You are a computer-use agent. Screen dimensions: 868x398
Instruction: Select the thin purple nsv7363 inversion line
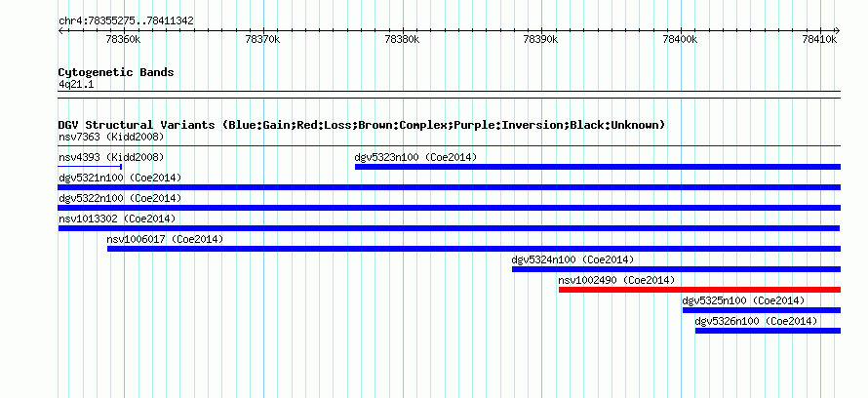[450, 146]
